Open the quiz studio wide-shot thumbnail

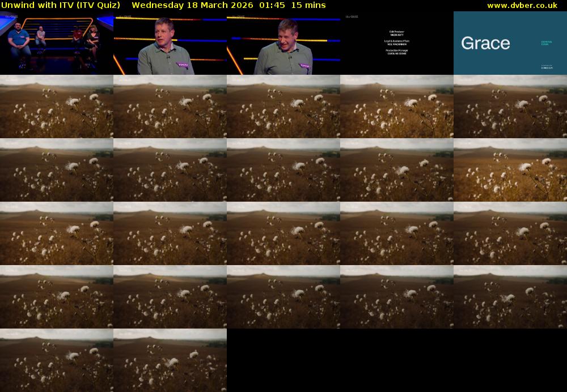[57, 43]
